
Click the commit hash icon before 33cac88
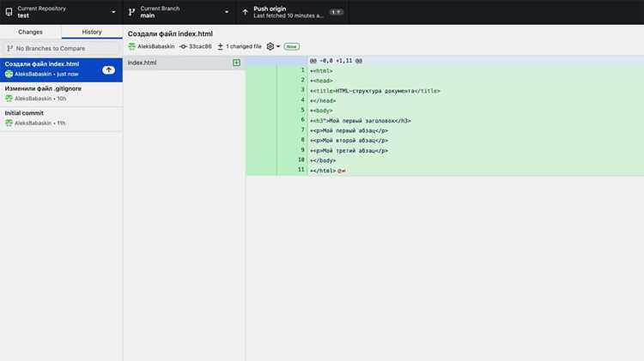point(183,46)
